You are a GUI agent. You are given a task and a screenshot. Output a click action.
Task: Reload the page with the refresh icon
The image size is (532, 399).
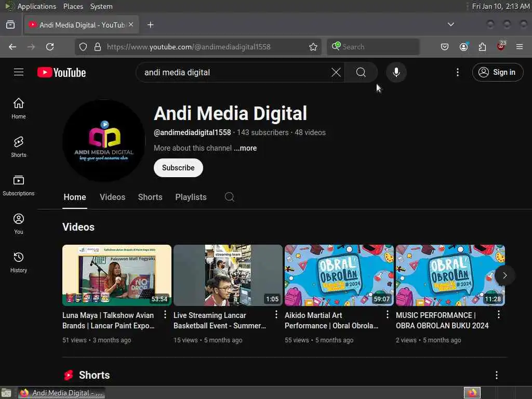click(x=50, y=47)
